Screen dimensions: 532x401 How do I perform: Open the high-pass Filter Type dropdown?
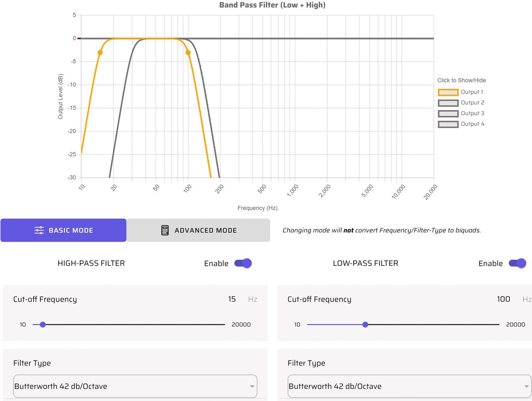(135, 386)
